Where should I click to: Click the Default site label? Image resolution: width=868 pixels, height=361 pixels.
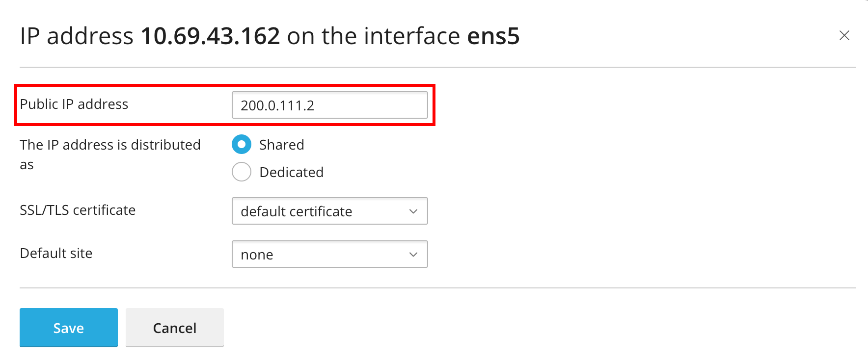(56, 253)
